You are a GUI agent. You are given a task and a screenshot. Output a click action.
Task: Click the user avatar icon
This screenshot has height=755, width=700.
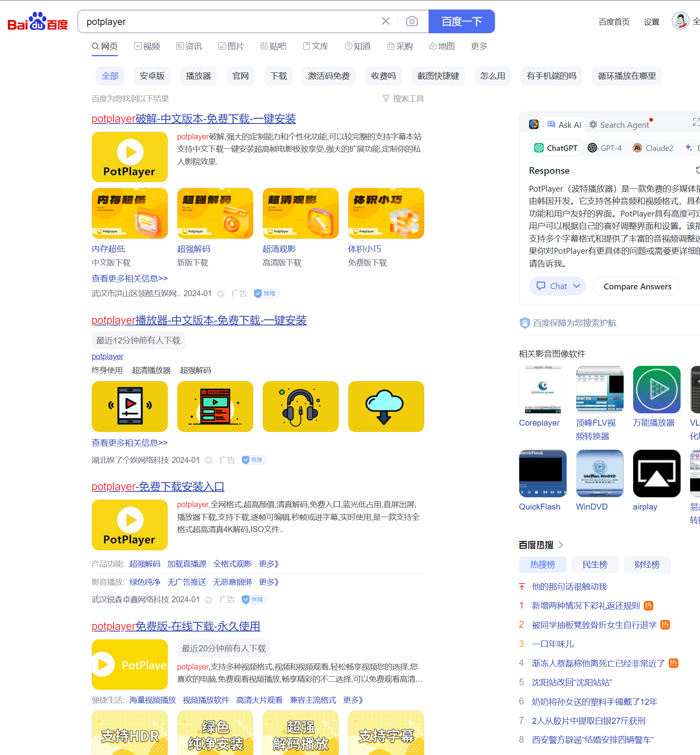point(680,21)
